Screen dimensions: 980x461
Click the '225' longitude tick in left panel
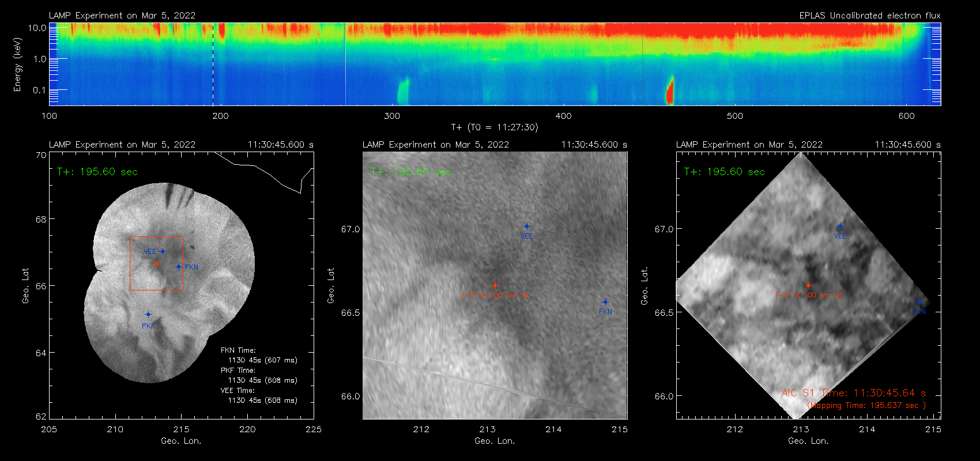pos(314,429)
